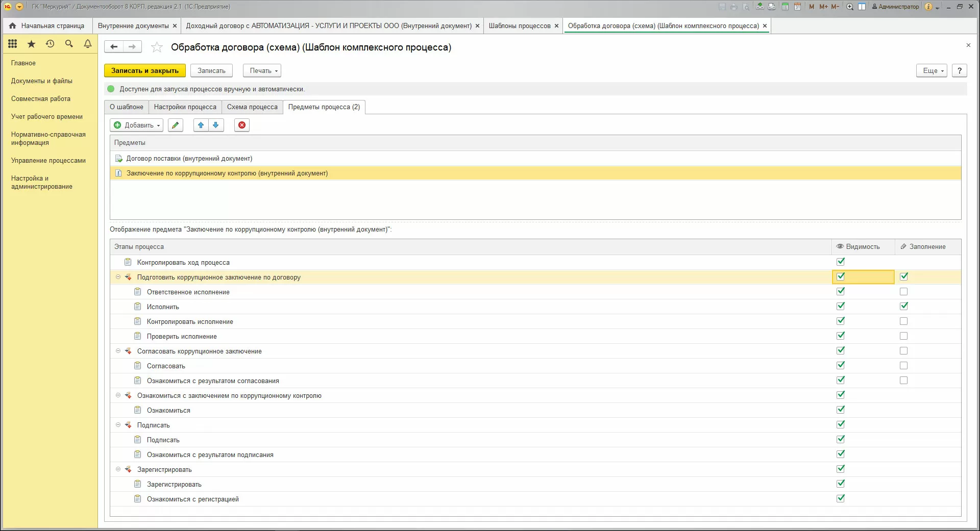Viewport: 980px width, 531px height.
Task: Enable filling checkbox for Согласовать row
Action: [903, 366]
